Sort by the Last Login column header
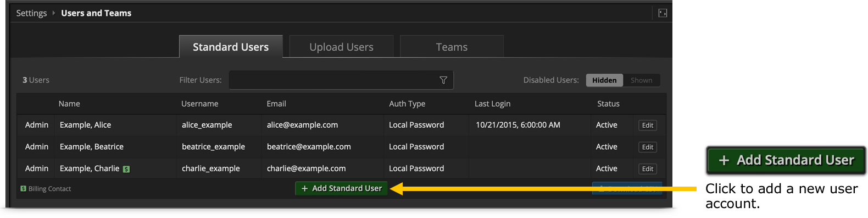Image resolution: width=868 pixels, height=218 pixels. tap(492, 103)
